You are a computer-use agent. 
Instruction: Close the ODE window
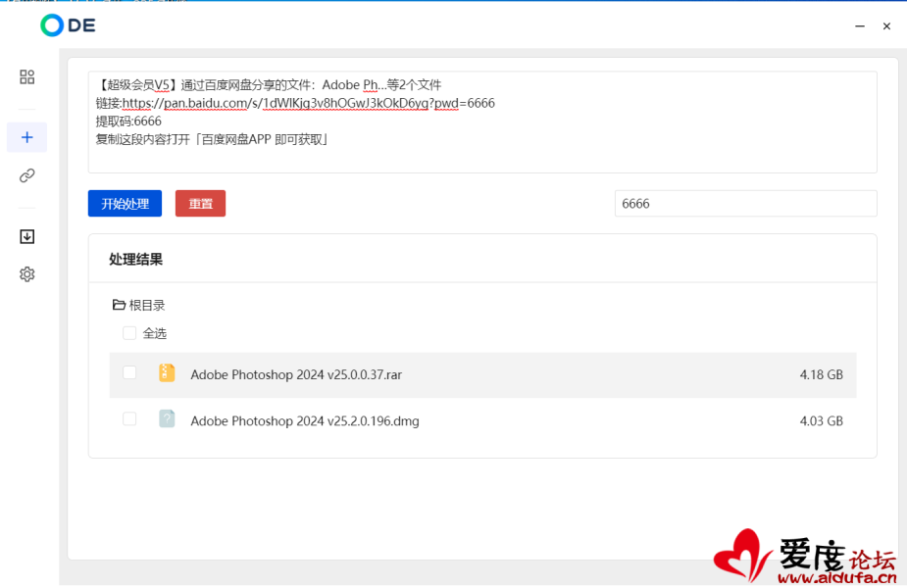pos(886,26)
